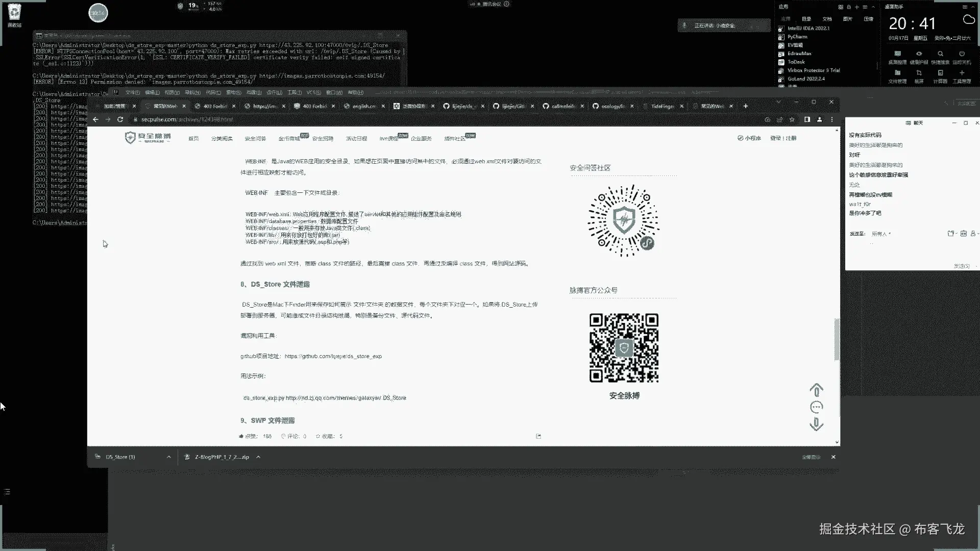Click the 快速搜索 search icon in the desktop assistant

coord(940,54)
